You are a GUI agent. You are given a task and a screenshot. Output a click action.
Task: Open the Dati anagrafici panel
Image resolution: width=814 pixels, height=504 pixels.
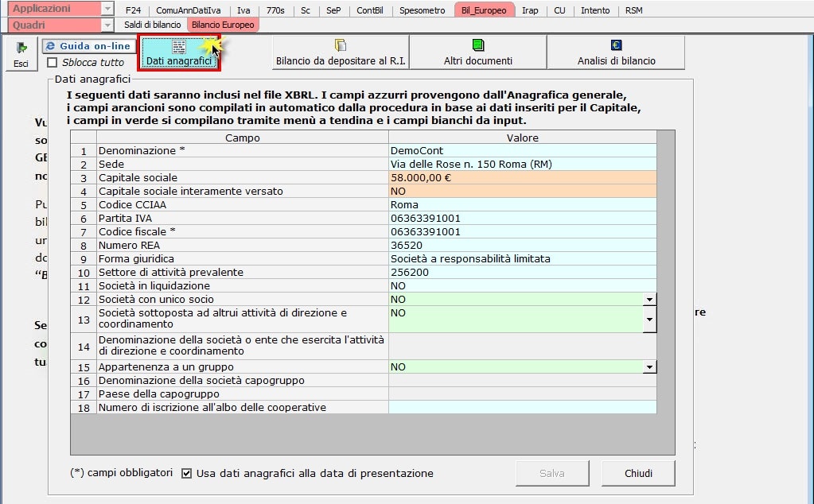(178, 52)
